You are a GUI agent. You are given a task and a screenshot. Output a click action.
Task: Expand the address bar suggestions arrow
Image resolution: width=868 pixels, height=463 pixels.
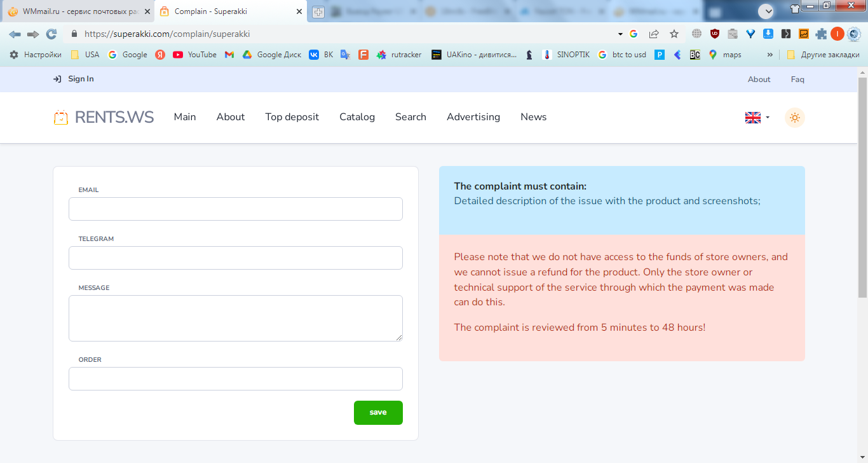click(x=620, y=34)
